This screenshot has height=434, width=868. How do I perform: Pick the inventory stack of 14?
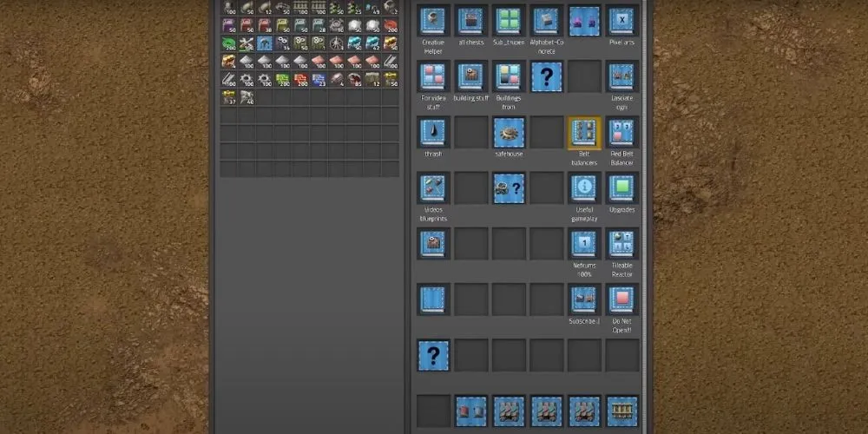coord(282,43)
